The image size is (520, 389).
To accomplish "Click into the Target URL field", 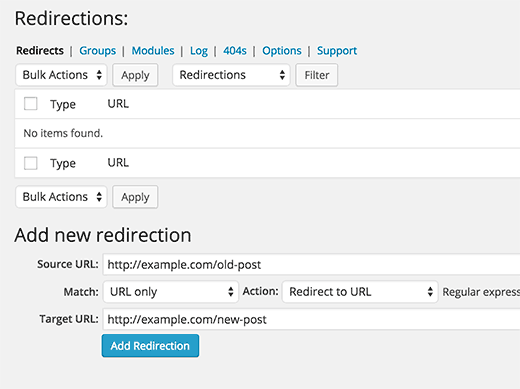I will click(311, 319).
